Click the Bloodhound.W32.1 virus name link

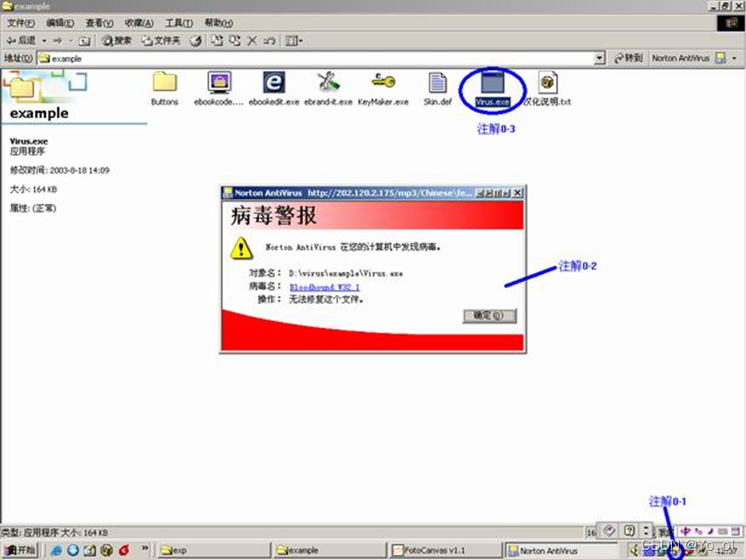[324, 287]
